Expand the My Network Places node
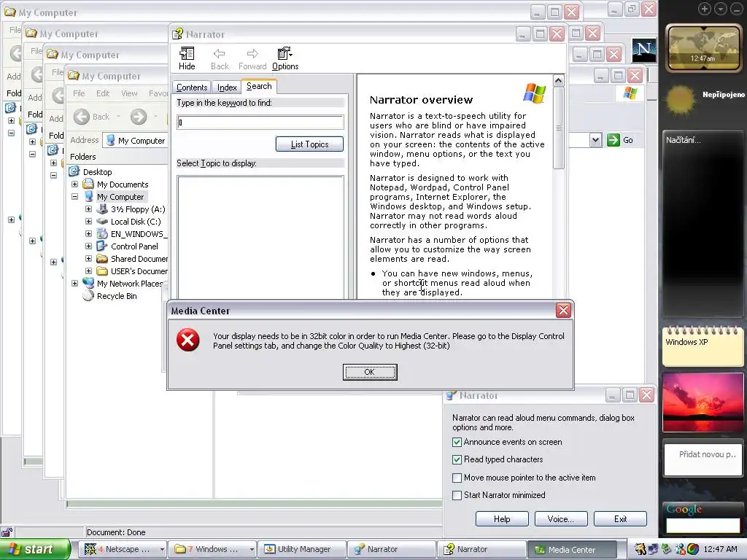This screenshot has width=747, height=560. 75,283
